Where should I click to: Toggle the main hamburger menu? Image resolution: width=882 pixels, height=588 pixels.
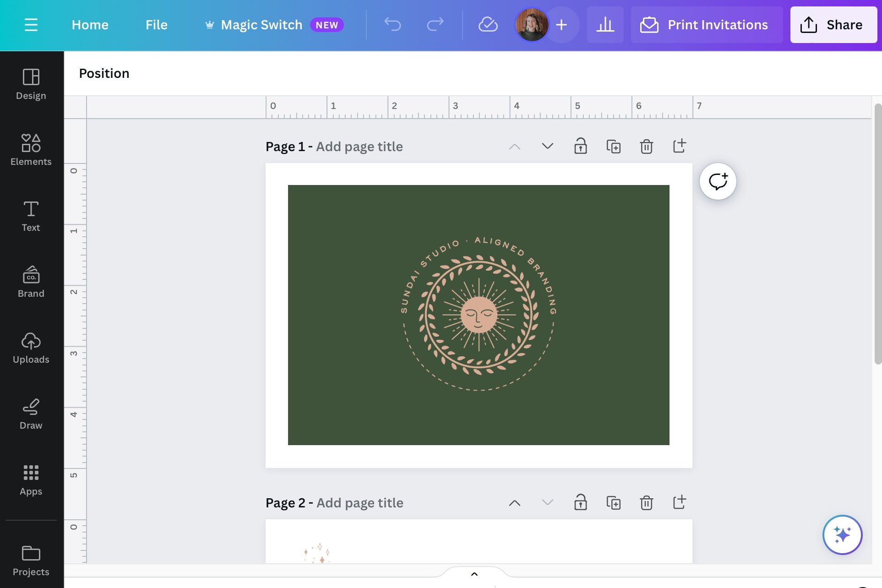31,24
